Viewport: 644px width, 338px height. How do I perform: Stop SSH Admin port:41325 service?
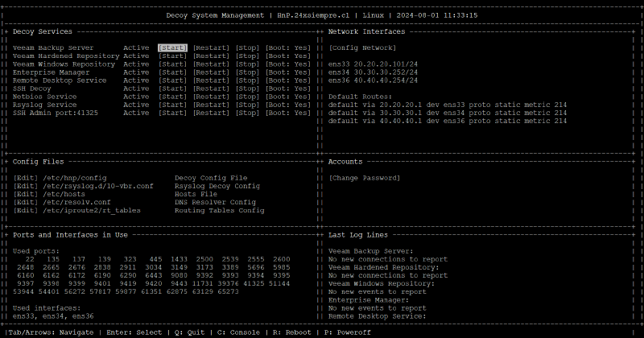(247, 113)
